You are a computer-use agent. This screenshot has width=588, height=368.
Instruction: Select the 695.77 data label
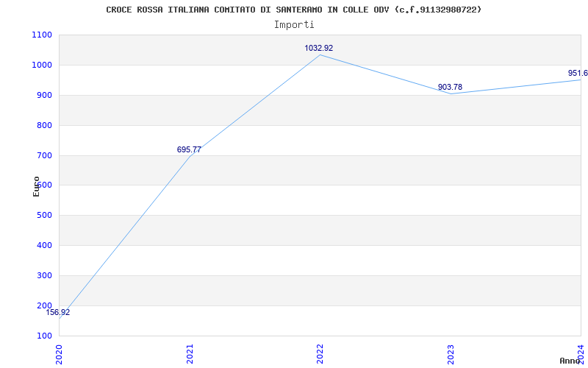[x=189, y=149]
